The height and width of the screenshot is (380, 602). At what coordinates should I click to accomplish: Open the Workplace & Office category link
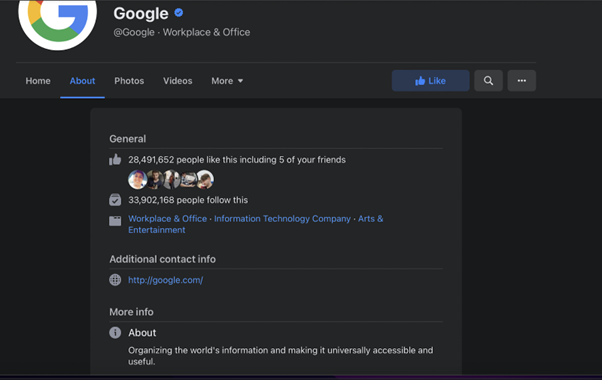click(167, 219)
